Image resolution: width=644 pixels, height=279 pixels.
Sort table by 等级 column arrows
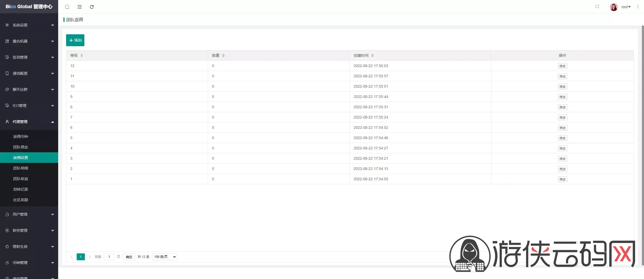[82, 55]
